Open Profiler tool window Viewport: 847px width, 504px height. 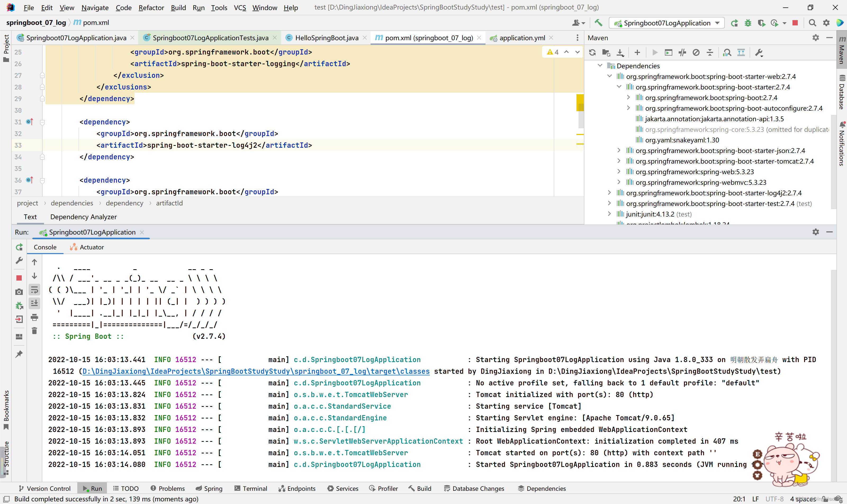click(384, 488)
